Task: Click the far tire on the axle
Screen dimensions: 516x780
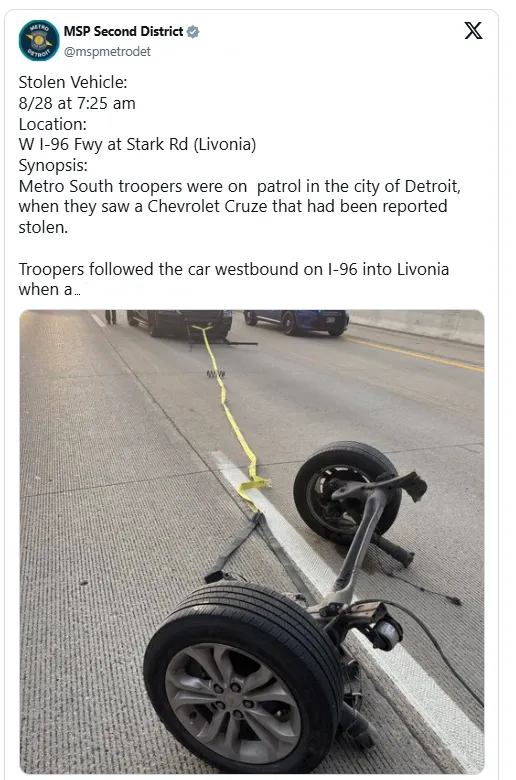Action: (346, 492)
